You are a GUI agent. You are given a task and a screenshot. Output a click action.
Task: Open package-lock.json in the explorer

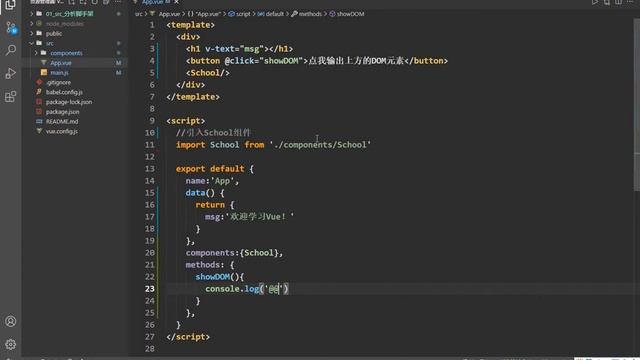[x=69, y=102]
